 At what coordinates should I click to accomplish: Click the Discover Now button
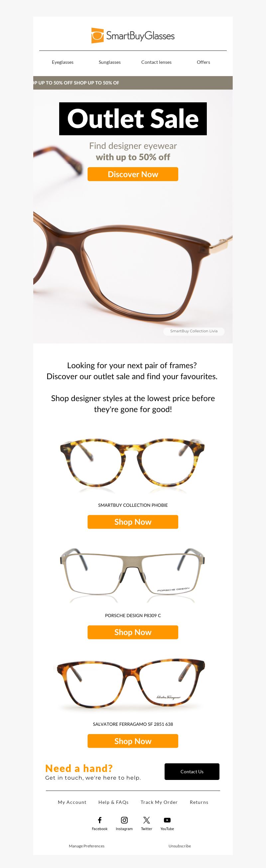click(x=133, y=174)
